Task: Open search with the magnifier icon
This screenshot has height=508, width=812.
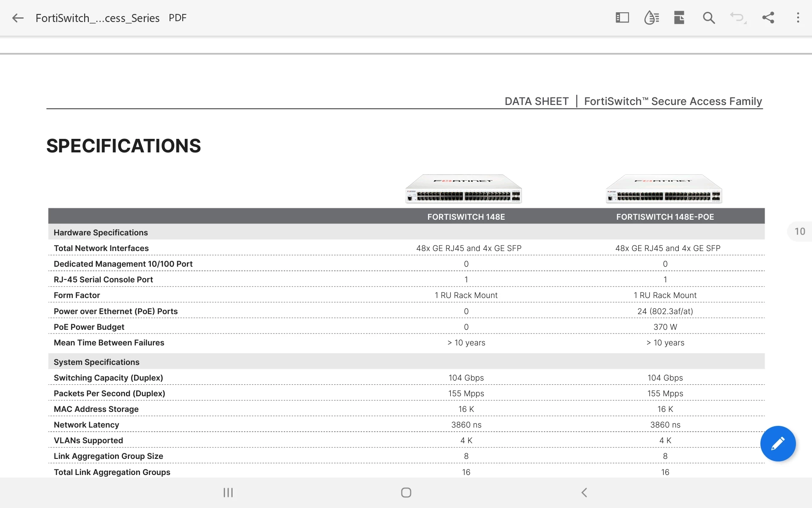Action: pos(709,18)
